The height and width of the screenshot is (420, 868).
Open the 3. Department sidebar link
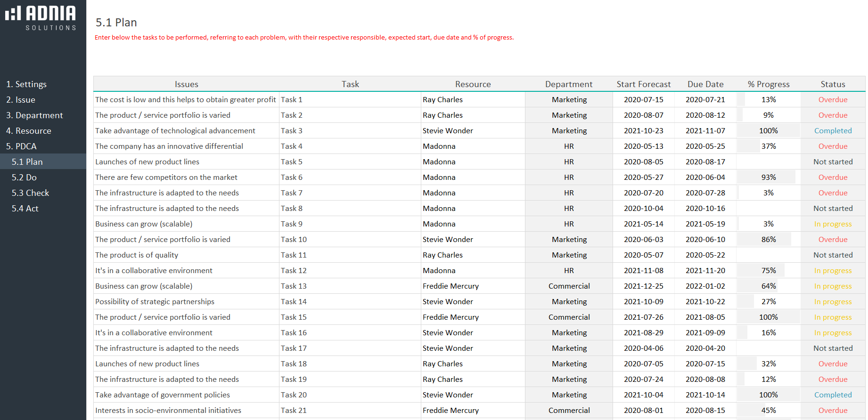pos(34,115)
